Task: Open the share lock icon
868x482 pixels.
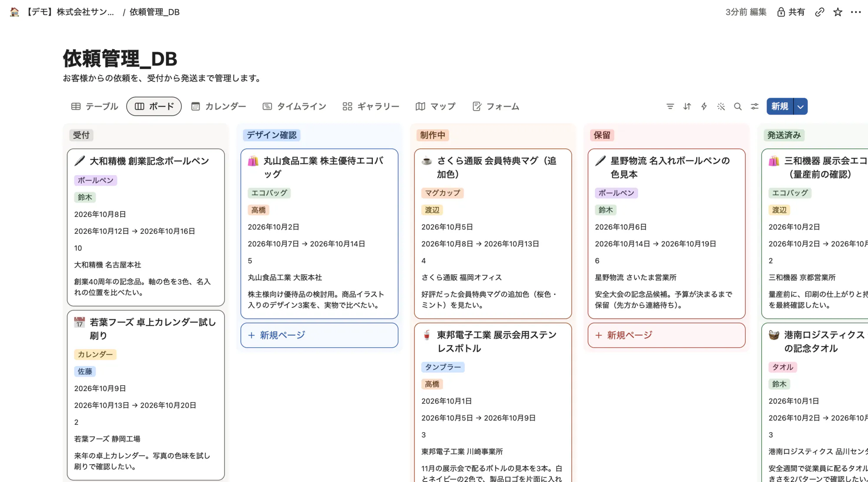Action: point(781,12)
